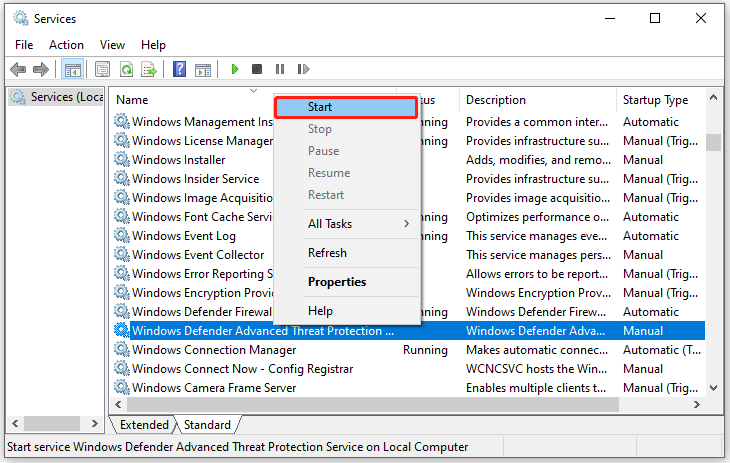This screenshot has width=730, height=463.
Task: Click gear icon of Windows Event Log
Action: coord(122,235)
